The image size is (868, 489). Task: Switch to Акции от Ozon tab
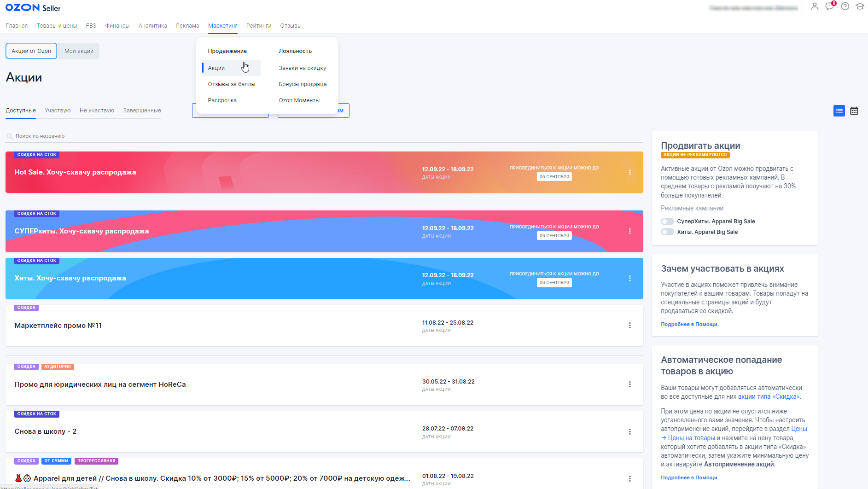coord(31,51)
